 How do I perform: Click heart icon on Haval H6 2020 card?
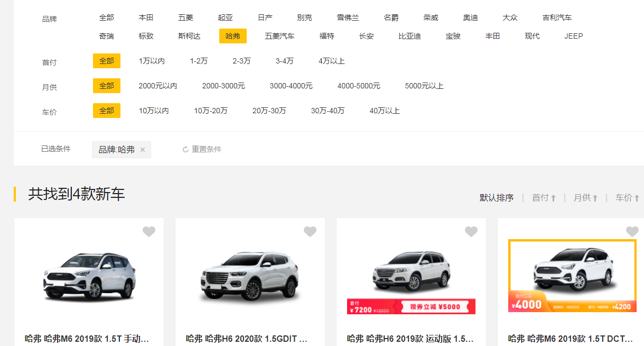pyautogui.click(x=310, y=232)
